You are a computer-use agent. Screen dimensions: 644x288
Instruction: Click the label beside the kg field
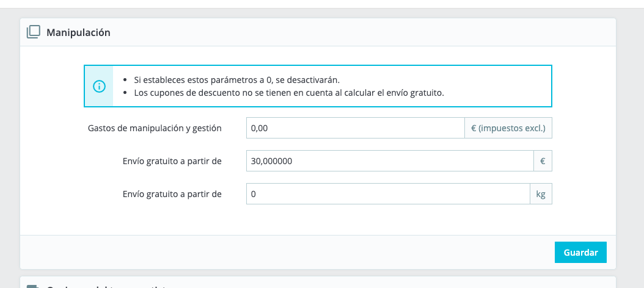[172, 194]
